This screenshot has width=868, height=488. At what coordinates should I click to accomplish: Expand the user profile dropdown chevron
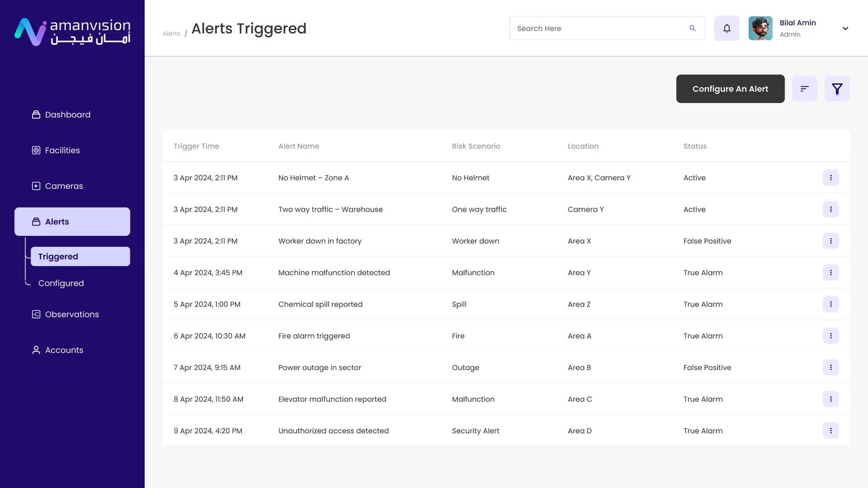845,28
